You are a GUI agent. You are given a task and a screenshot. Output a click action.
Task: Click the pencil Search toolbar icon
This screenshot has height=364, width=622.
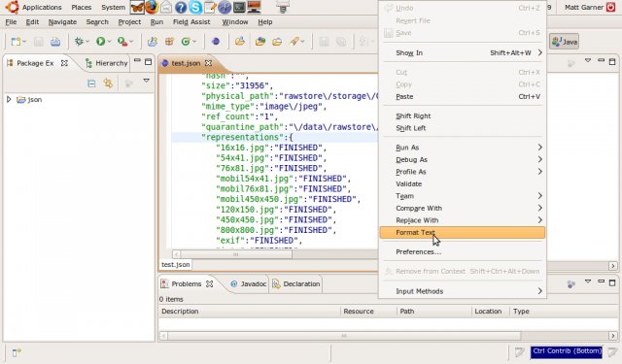pyautogui.click(x=294, y=41)
